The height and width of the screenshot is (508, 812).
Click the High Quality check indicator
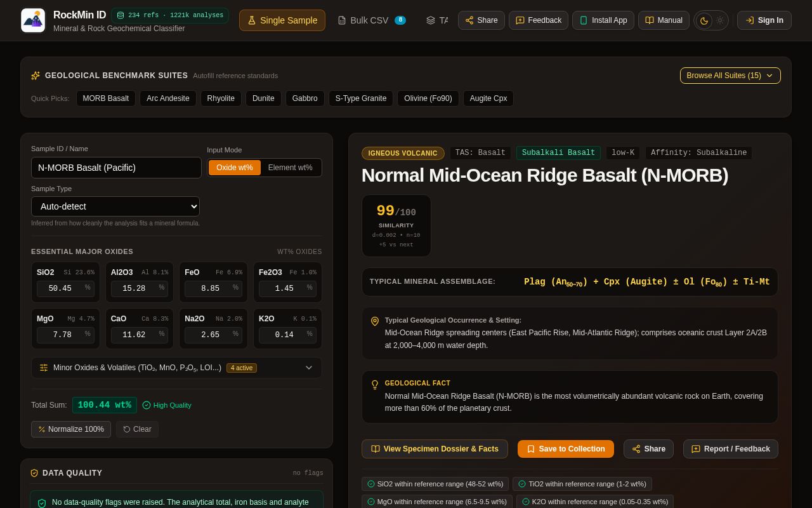pyautogui.click(x=167, y=405)
